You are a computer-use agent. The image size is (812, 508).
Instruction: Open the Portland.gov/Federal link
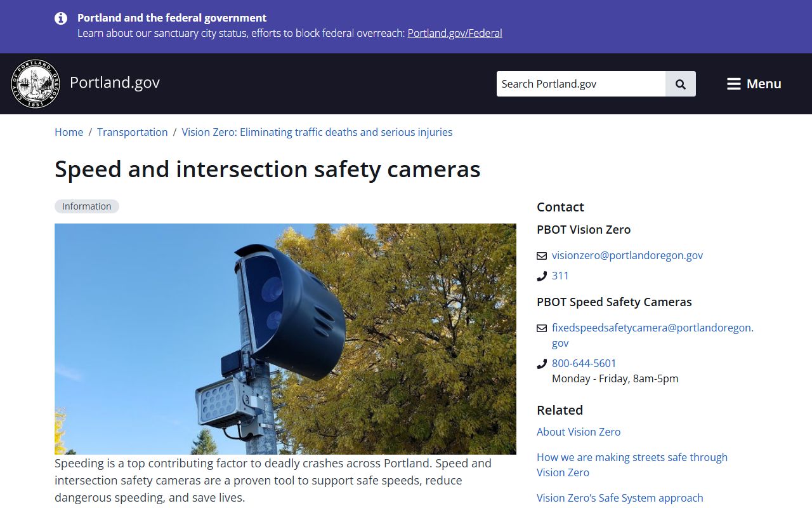(455, 33)
